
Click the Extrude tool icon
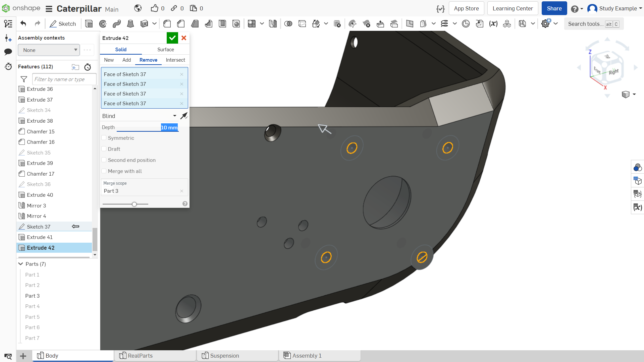89,24
